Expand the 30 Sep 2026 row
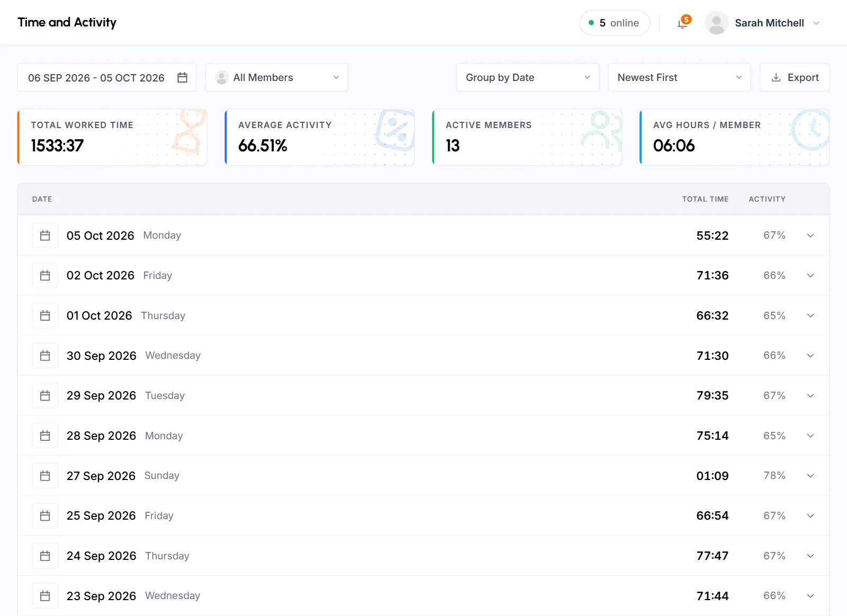 (x=810, y=356)
